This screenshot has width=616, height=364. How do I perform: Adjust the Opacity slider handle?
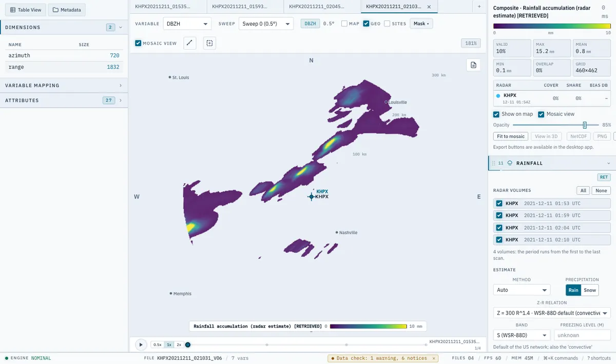pyautogui.click(x=584, y=125)
